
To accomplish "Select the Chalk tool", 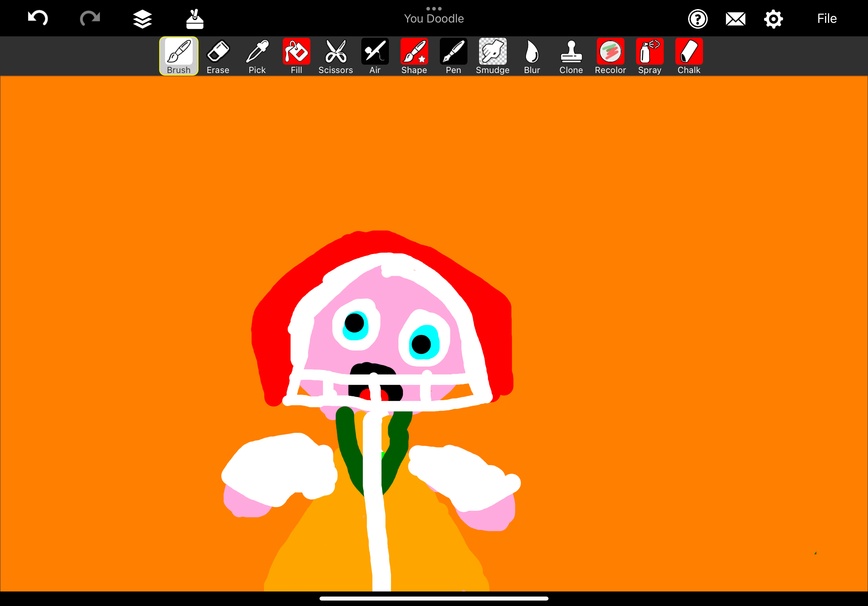I will click(x=689, y=56).
